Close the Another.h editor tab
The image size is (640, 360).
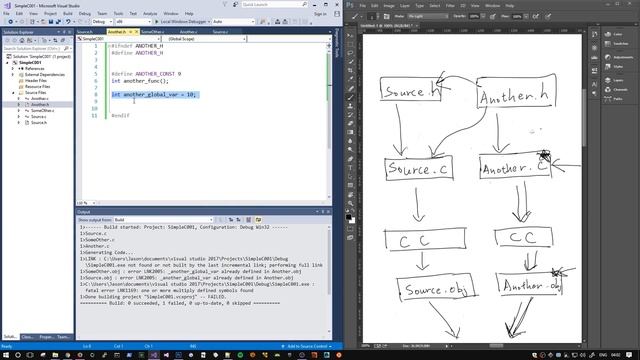coord(136,32)
